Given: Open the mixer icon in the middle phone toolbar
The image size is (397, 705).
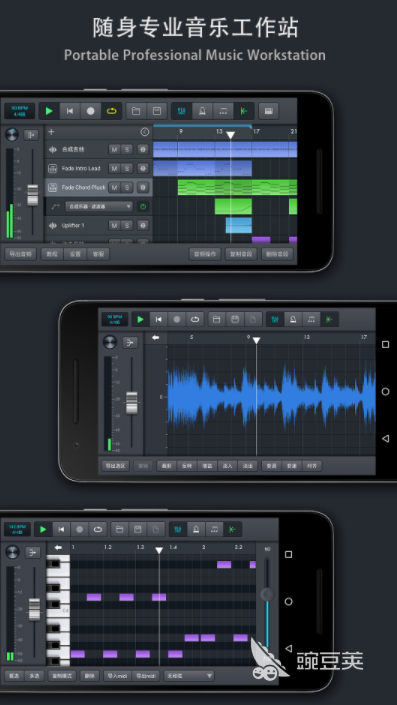Looking at the screenshot, I should click(275, 319).
